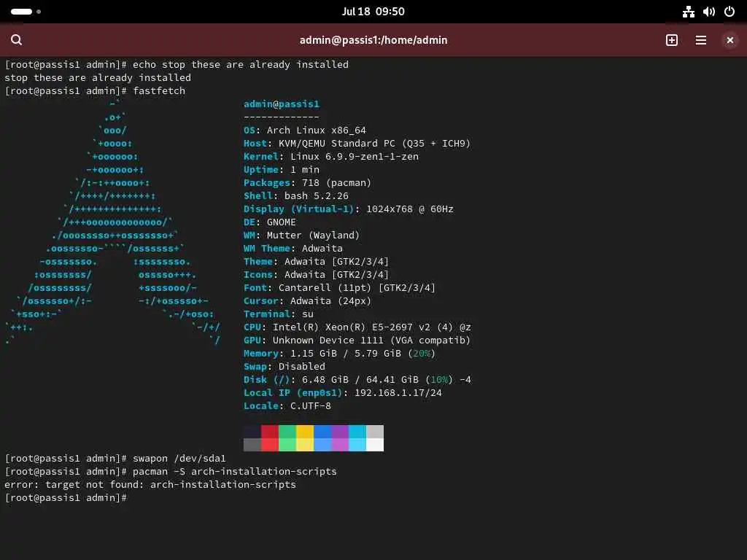Click the Swap value 'Disabled'
This screenshot has height=560, width=747.
[301, 367]
